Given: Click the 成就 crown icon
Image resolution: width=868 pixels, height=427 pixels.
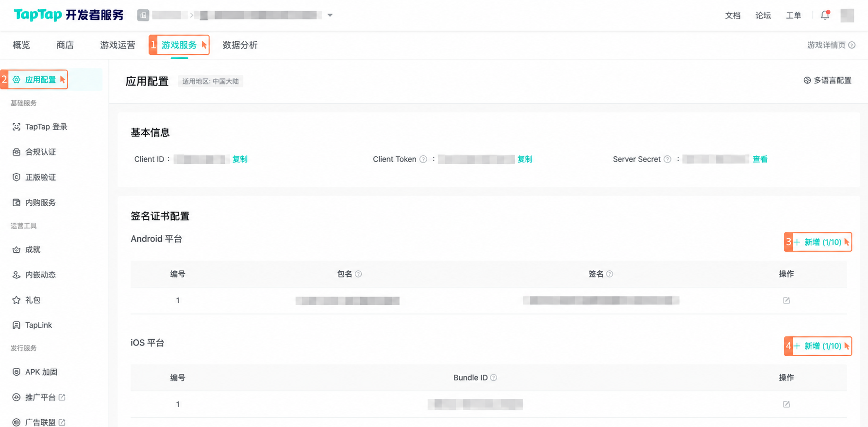Looking at the screenshot, I should pyautogui.click(x=17, y=249).
